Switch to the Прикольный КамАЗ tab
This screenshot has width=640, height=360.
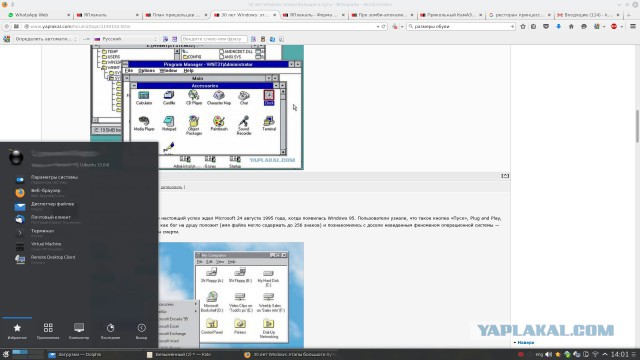click(451, 15)
